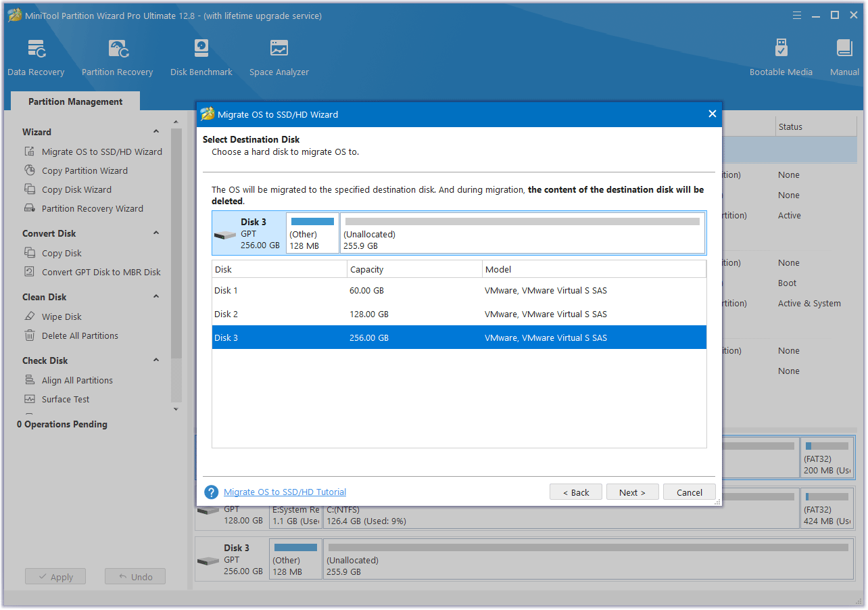
Task: Open the hamburger menu in title bar
Action: pos(796,15)
